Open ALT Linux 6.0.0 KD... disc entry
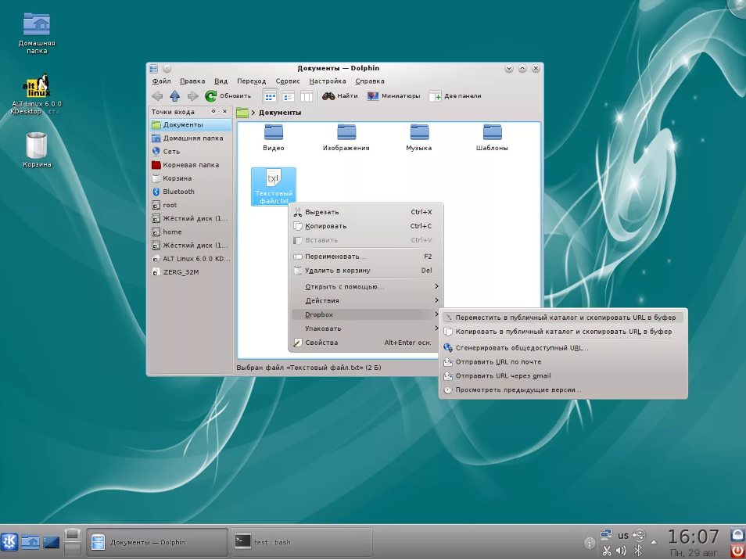The width and height of the screenshot is (746, 560). coord(190,259)
